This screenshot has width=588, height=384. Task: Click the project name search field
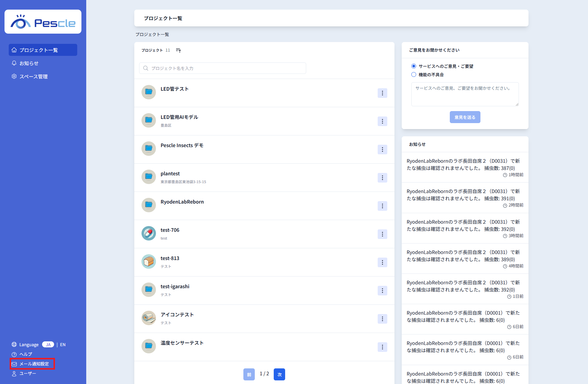pos(222,68)
